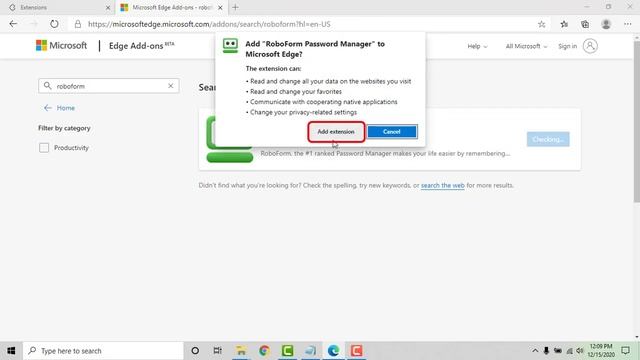
Task: Click the microphone tray icon
Action: pos(546,351)
